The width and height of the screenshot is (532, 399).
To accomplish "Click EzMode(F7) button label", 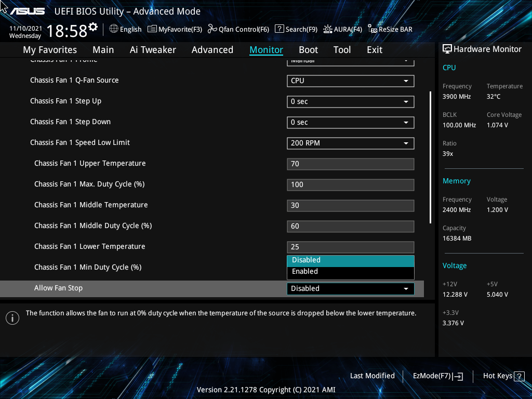I will click(x=432, y=376).
